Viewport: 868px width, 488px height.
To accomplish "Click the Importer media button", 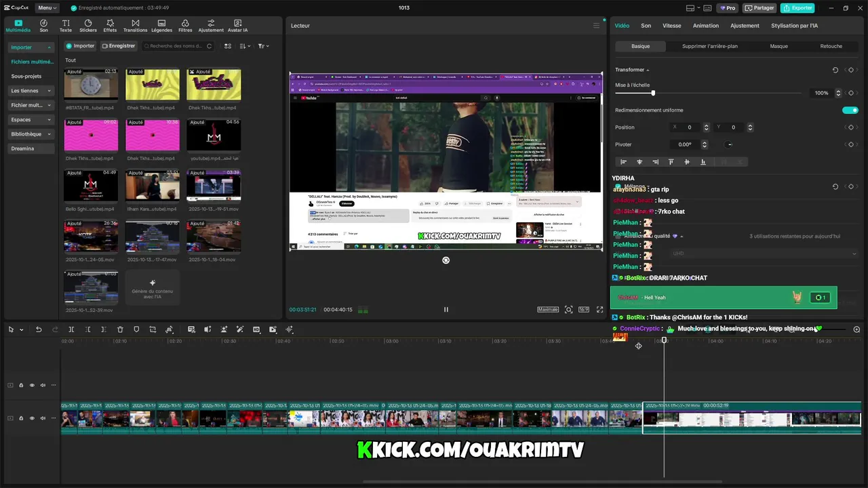I will click(x=80, y=46).
